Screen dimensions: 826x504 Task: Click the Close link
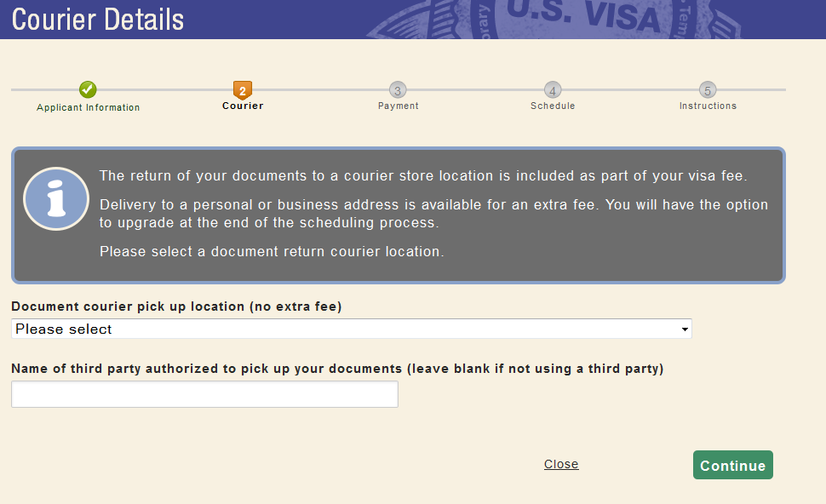click(561, 464)
